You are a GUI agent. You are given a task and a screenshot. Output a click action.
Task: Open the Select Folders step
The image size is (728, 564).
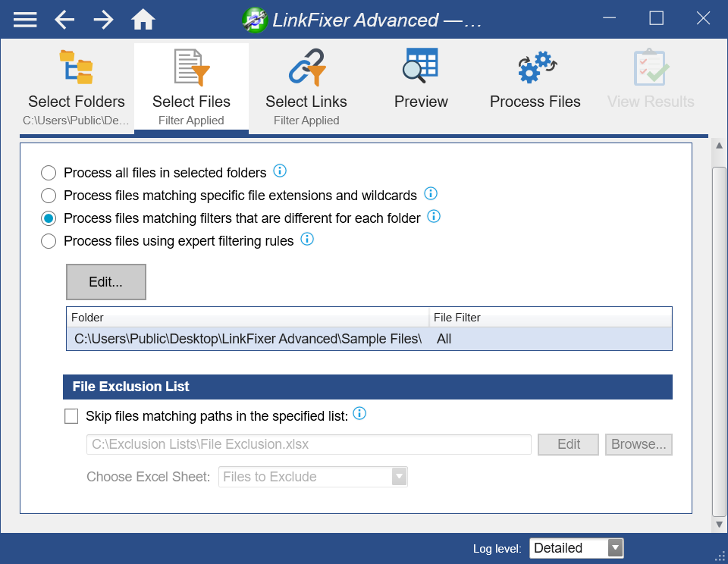click(77, 87)
